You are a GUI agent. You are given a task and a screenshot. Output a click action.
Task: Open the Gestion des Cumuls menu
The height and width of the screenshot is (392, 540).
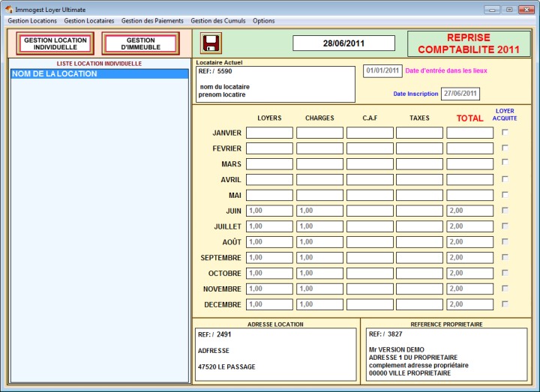(x=217, y=21)
